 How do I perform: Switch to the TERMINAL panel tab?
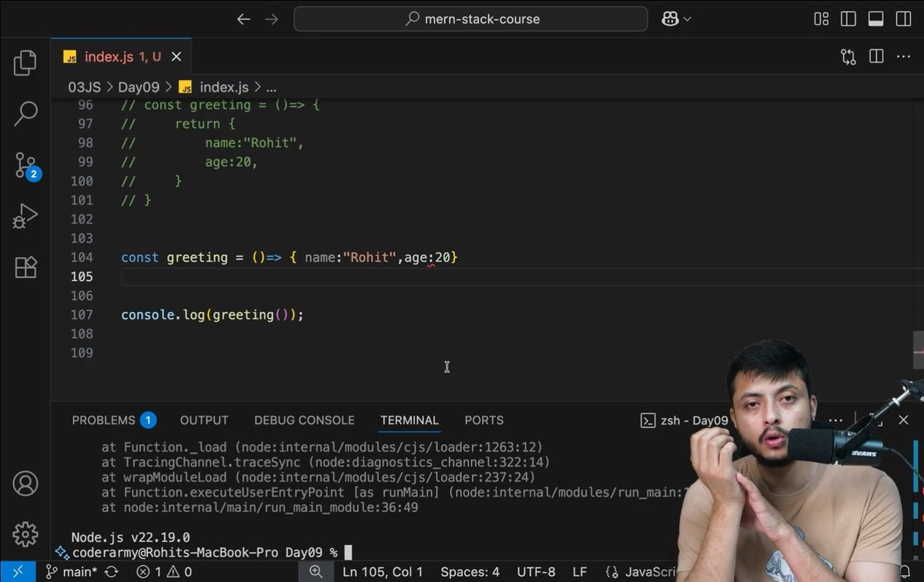[410, 420]
